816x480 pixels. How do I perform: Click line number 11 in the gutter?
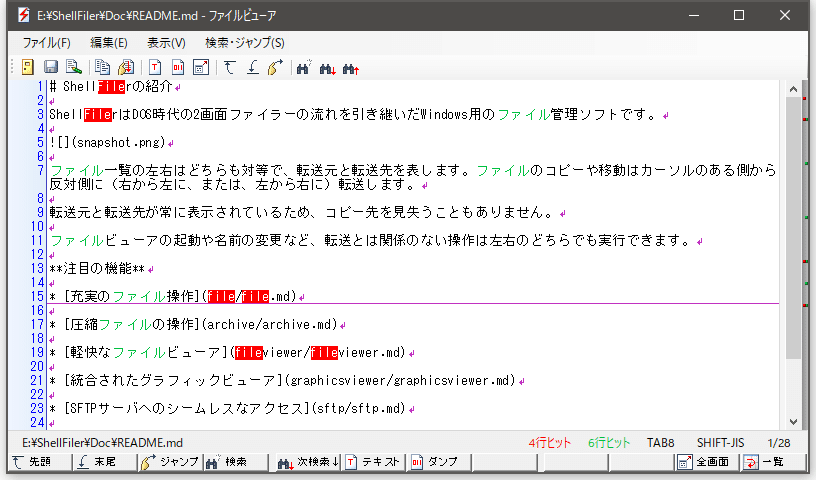(x=37, y=241)
